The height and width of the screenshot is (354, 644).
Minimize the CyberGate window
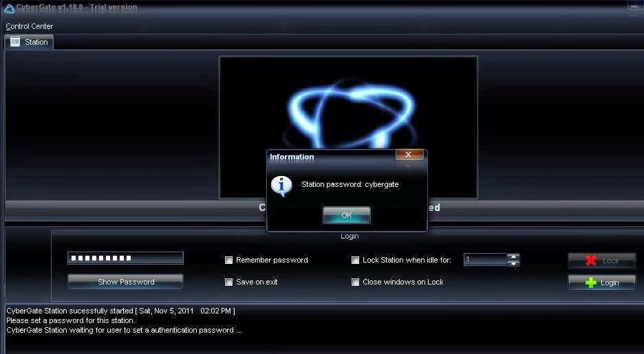point(634,6)
